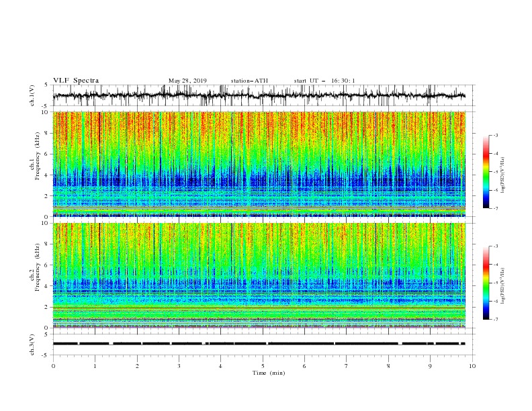Click the 4 kHz tick of ch.1 spectrogram
Screen dimensions: 532x411
click(x=46, y=175)
